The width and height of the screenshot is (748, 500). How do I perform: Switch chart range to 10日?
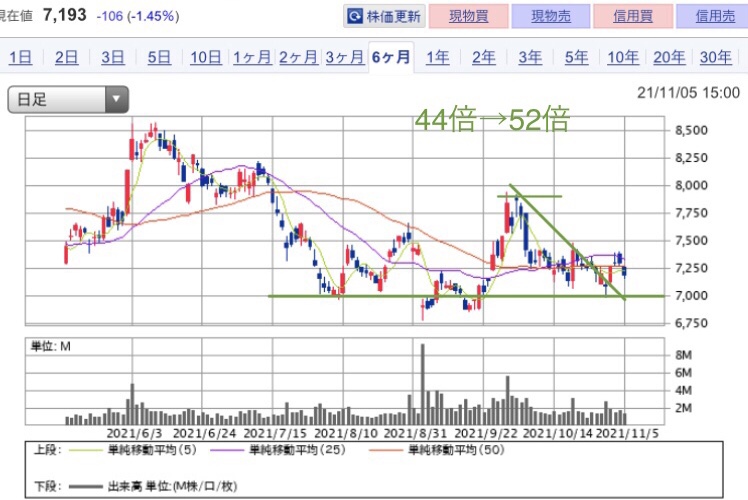point(206,58)
